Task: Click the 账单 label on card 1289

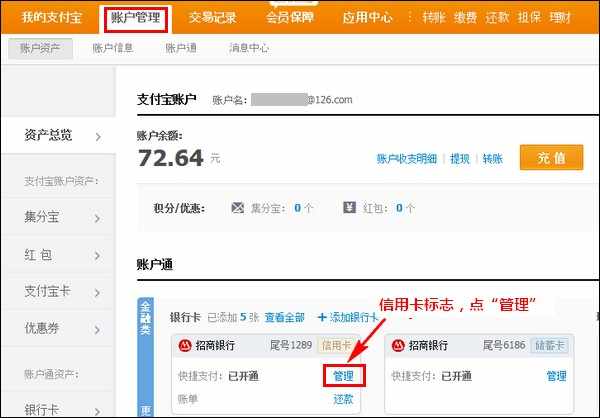Action: 188,399
